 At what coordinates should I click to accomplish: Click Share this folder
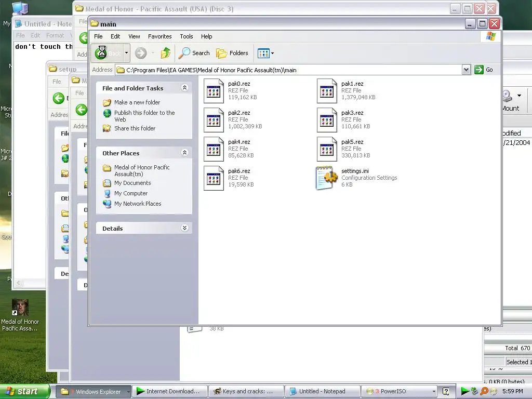point(135,128)
